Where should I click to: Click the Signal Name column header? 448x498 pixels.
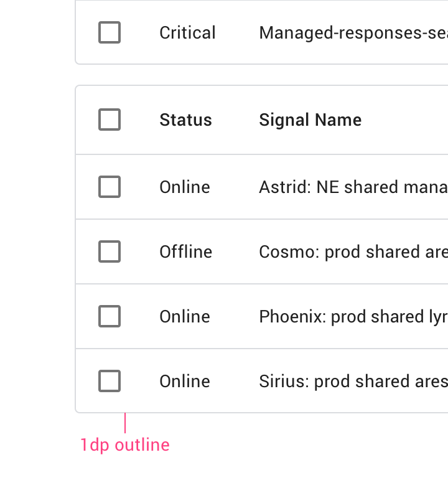(x=310, y=120)
